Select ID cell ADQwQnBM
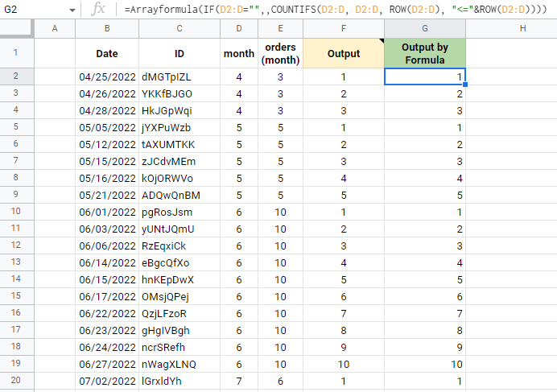Image resolution: width=557 pixels, height=392 pixels. [x=179, y=195]
